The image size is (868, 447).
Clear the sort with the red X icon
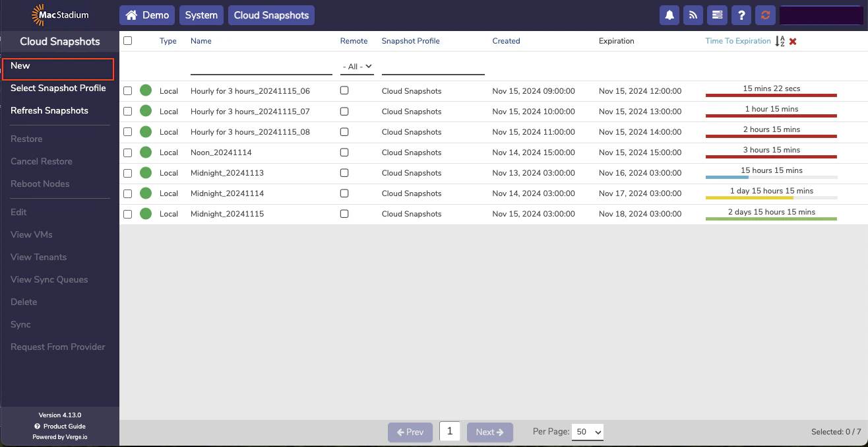[x=792, y=41]
